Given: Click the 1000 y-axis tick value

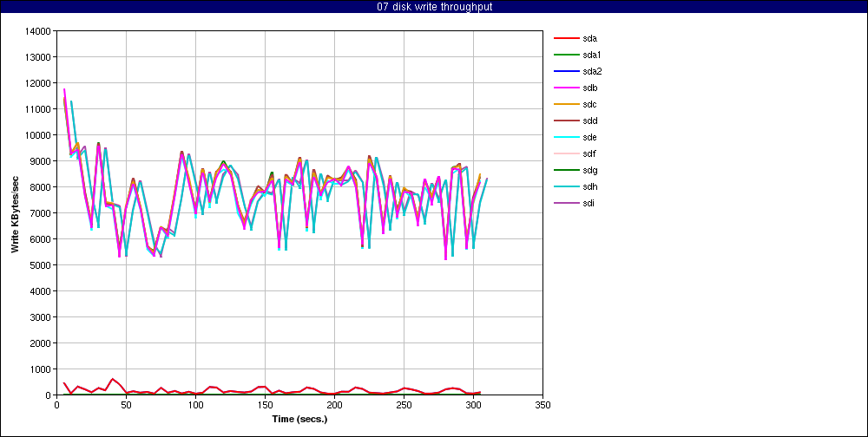Looking at the screenshot, I should coord(41,369).
